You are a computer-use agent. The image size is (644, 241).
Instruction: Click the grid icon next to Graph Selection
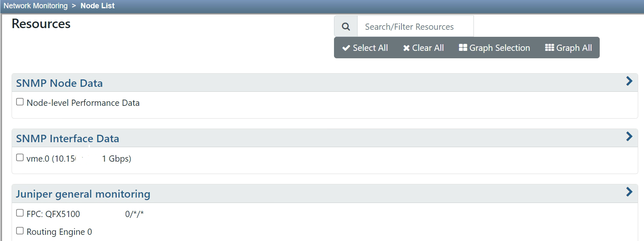tap(462, 48)
